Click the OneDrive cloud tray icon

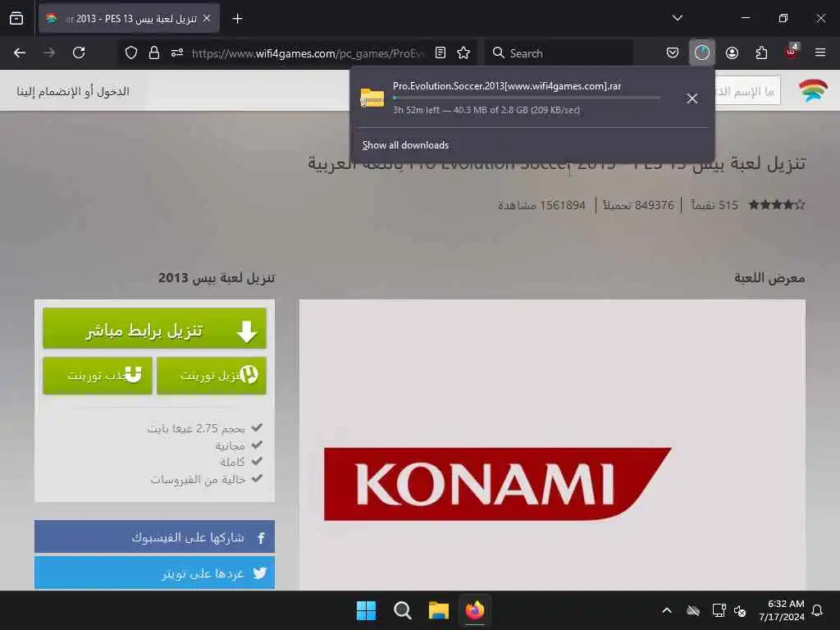pyautogui.click(x=693, y=610)
